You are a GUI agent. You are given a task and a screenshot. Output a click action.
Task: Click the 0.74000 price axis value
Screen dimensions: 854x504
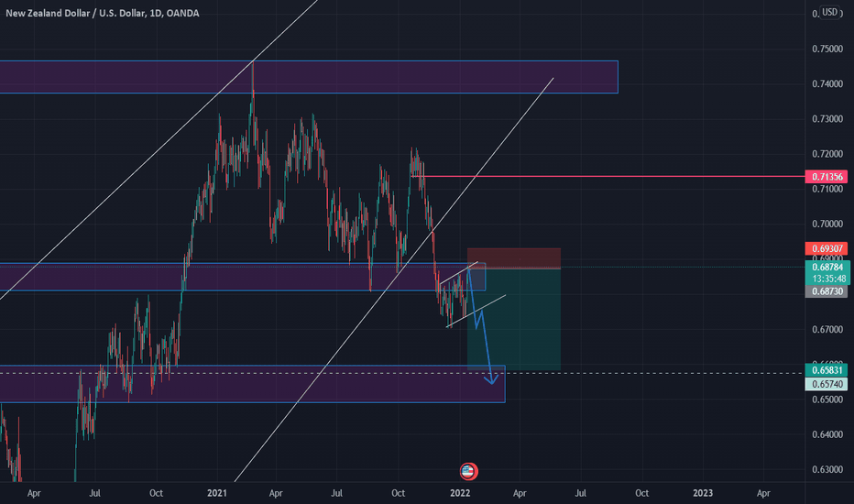click(827, 84)
